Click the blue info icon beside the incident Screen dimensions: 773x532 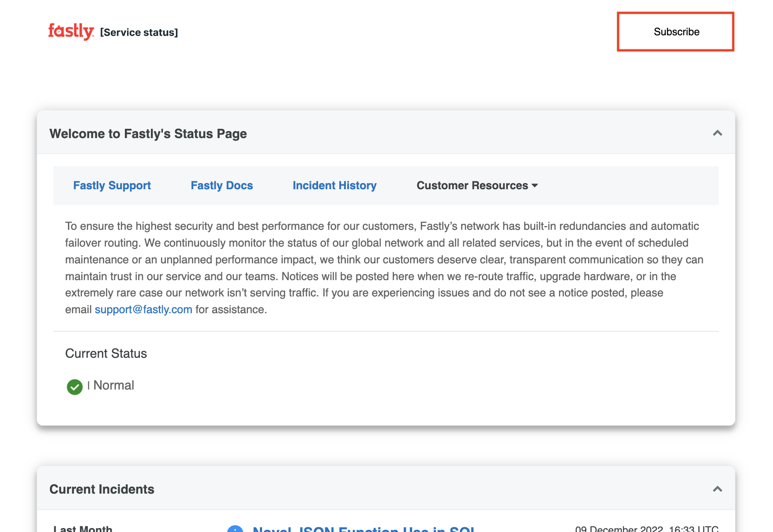pos(235,529)
